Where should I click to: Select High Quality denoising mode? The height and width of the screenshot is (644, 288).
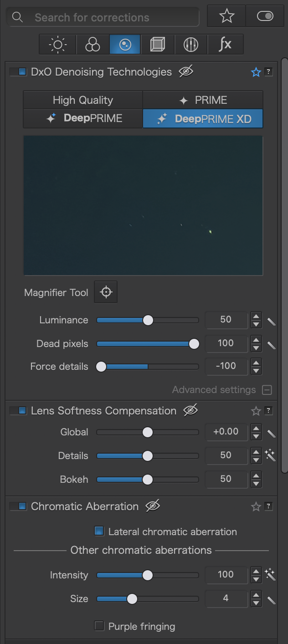click(x=83, y=100)
